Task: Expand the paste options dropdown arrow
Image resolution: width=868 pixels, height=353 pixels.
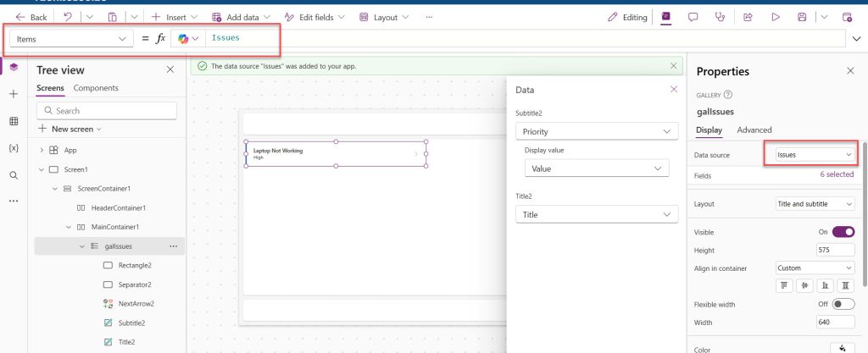Action: click(134, 17)
